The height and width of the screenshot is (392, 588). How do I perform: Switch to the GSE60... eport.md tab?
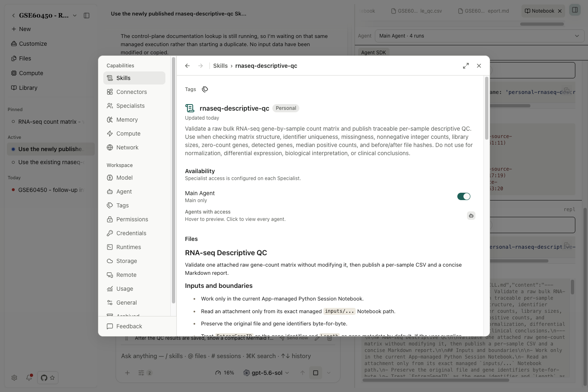coord(483,11)
